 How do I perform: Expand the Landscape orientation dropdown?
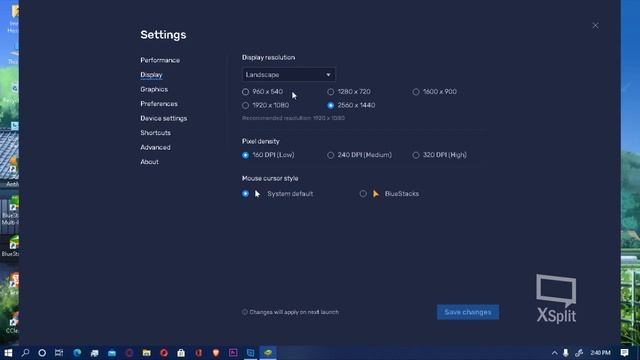[x=289, y=75]
